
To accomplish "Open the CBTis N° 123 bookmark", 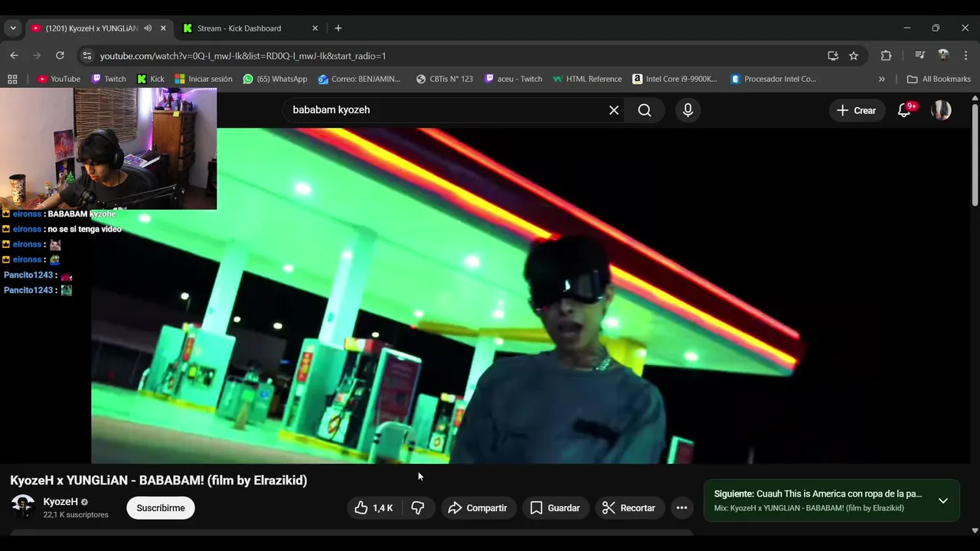I will pos(444,79).
